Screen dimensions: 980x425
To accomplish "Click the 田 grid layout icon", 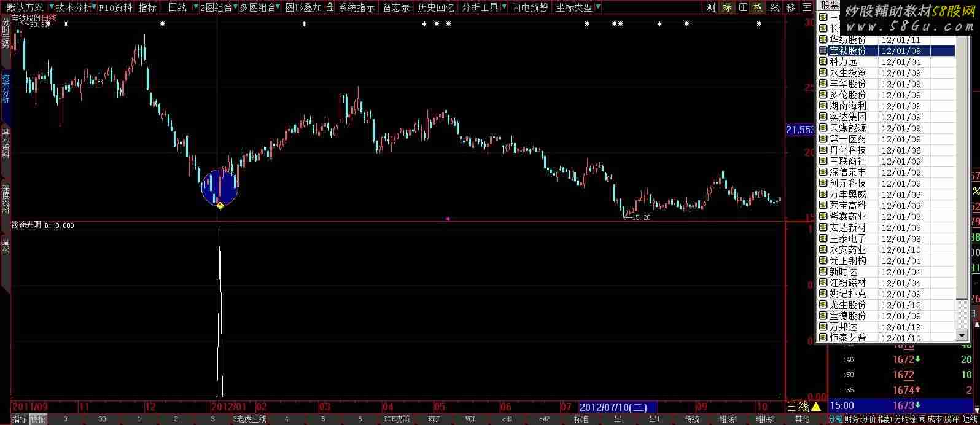I will 743,7.
